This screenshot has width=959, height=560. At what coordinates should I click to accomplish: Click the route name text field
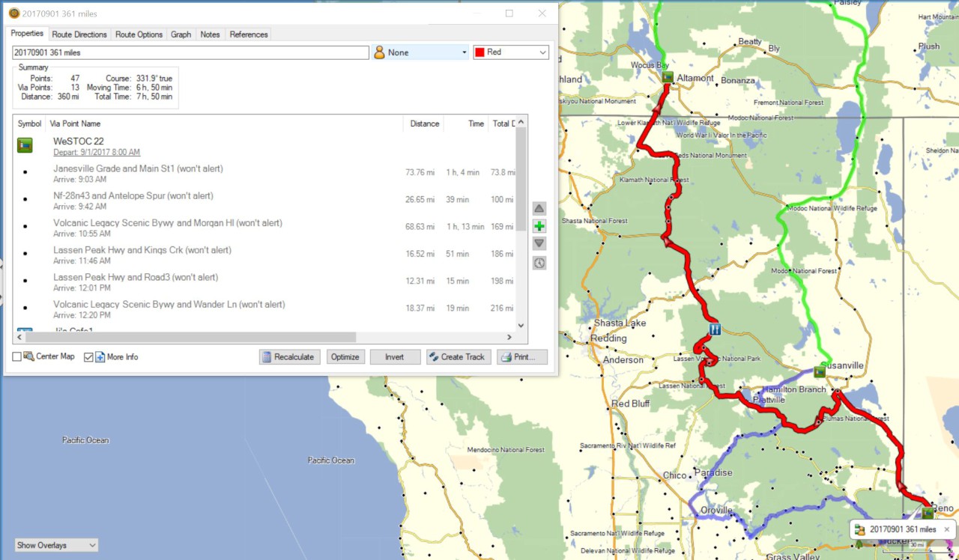190,52
